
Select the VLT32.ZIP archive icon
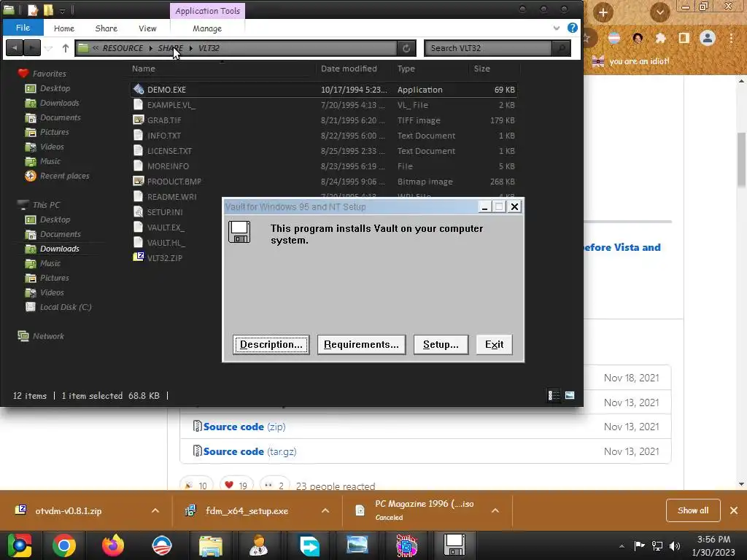138,257
